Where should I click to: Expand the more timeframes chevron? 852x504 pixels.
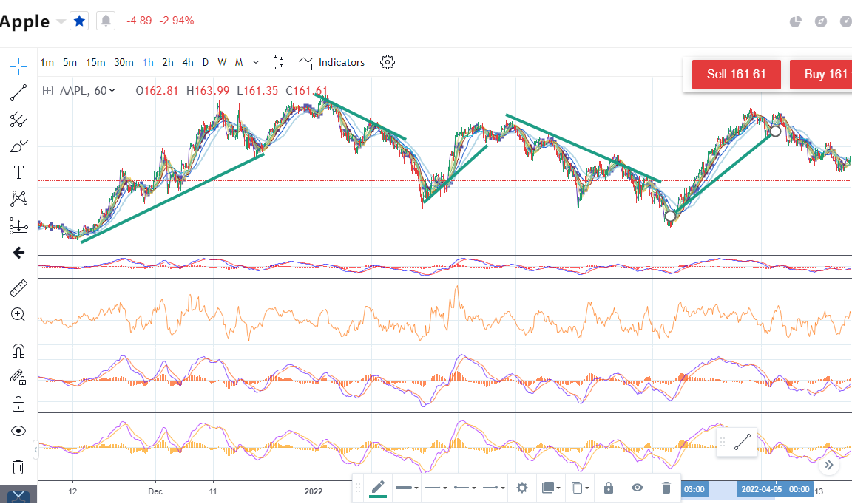point(256,62)
